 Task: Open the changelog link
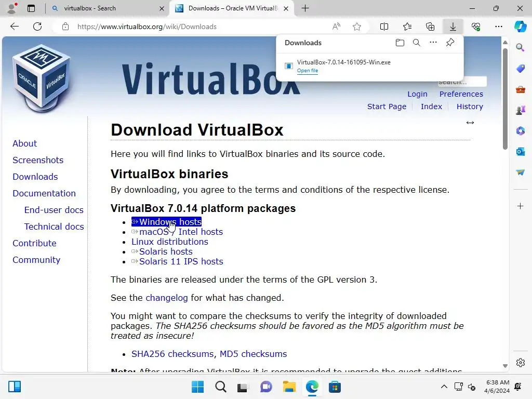coord(167,298)
